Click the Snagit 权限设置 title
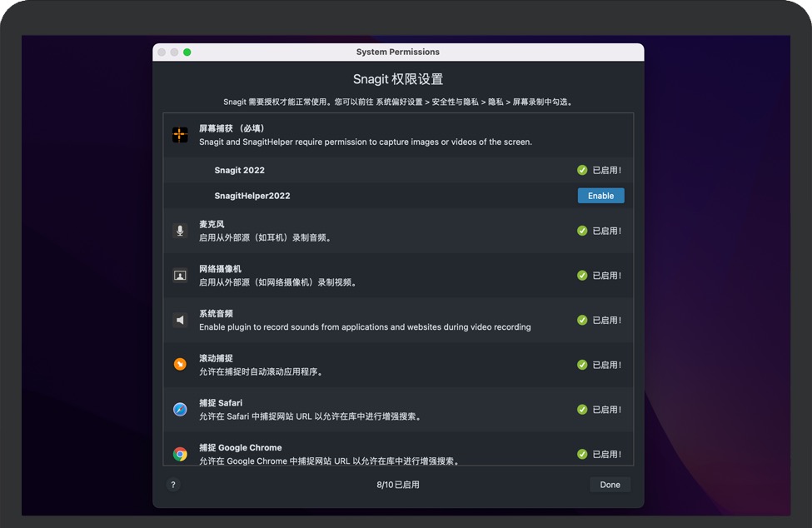 pyautogui.click(x=398, y=79)
